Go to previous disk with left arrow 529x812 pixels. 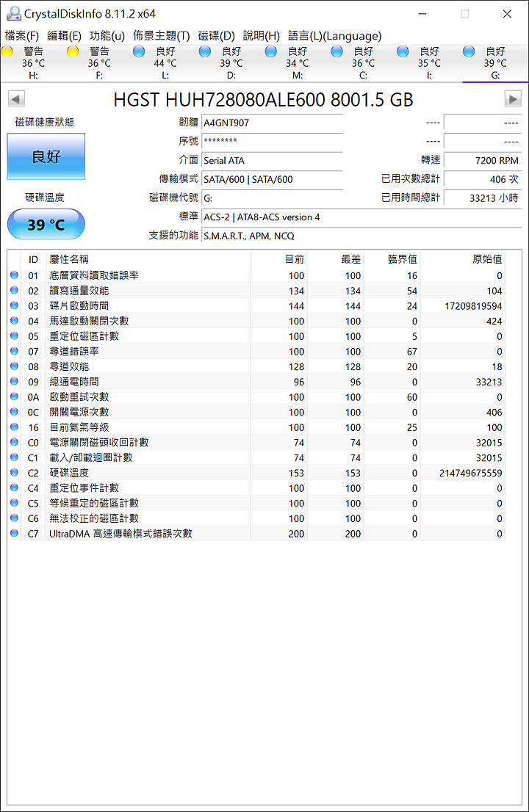[x=17, y=99]
